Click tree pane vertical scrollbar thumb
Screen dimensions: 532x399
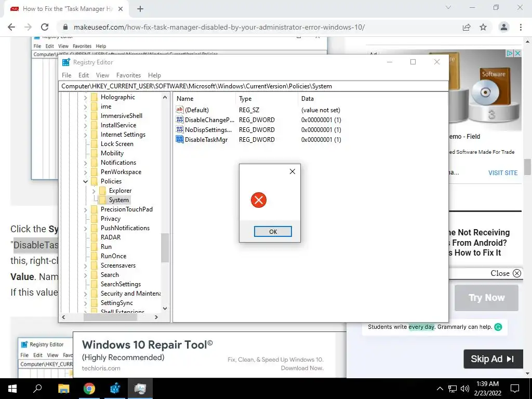pyautogui.click(x=165, y=247)
